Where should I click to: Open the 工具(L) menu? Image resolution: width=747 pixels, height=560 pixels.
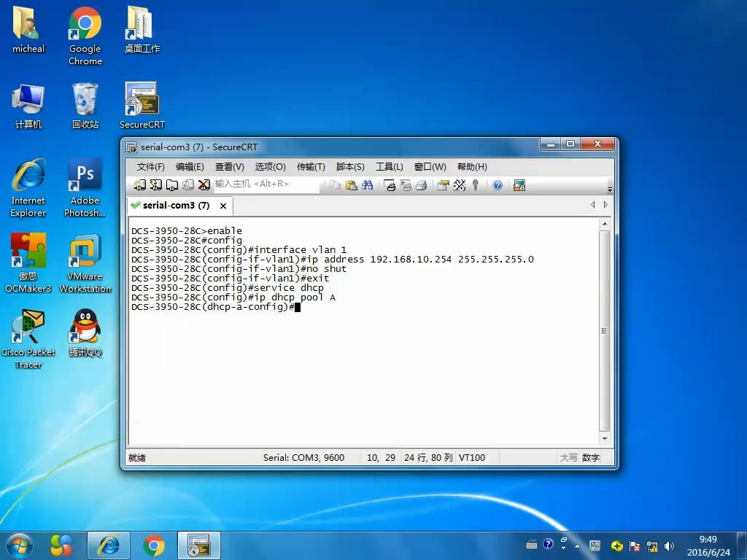(390, 167)
